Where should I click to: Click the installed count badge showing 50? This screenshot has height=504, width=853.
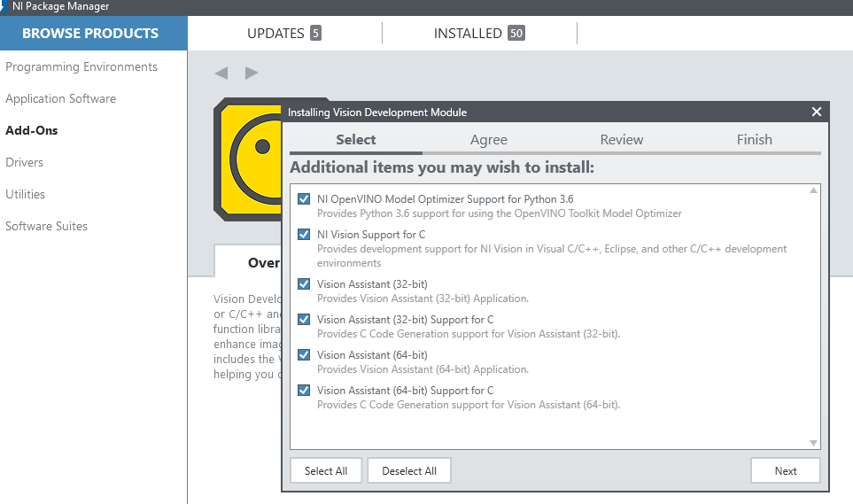(x=516, y=33)
